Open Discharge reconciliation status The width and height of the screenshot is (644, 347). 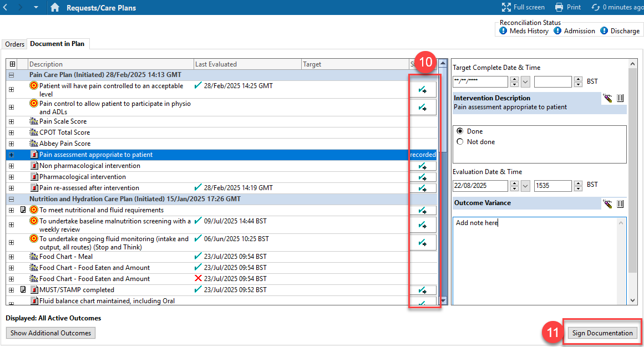pos(620,31)
